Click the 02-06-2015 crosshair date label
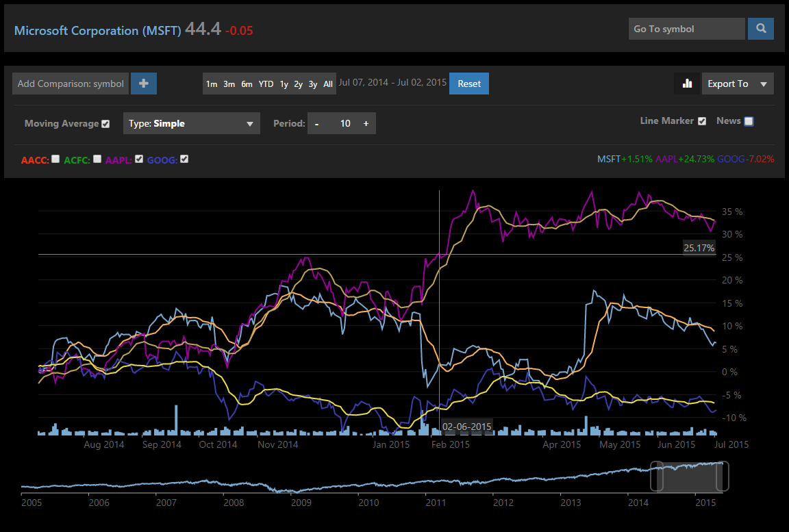Image resolution: width=789 pixels, height=532 pixels. click(x=466, y=427)
